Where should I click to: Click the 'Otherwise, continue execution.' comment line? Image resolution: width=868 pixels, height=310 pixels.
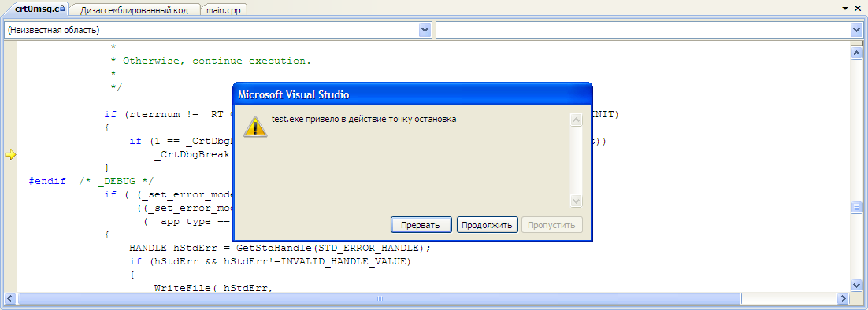click(x=211, y=61)
